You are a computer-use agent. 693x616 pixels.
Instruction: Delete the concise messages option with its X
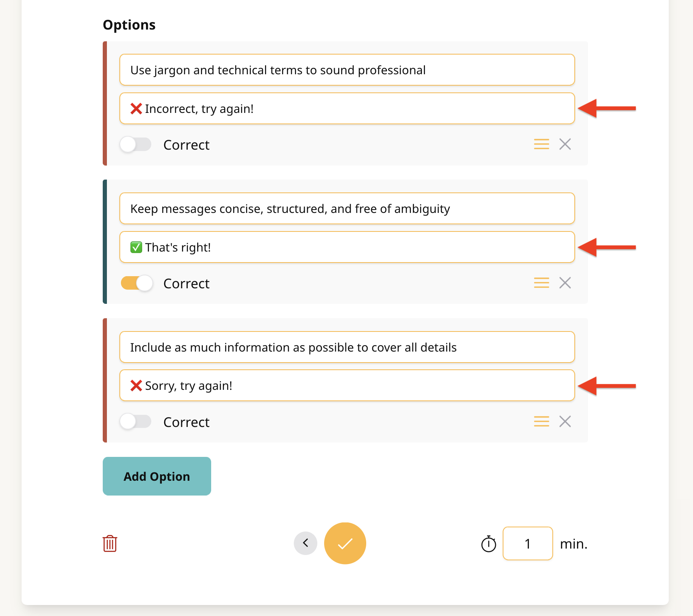(x=565, y=283)
